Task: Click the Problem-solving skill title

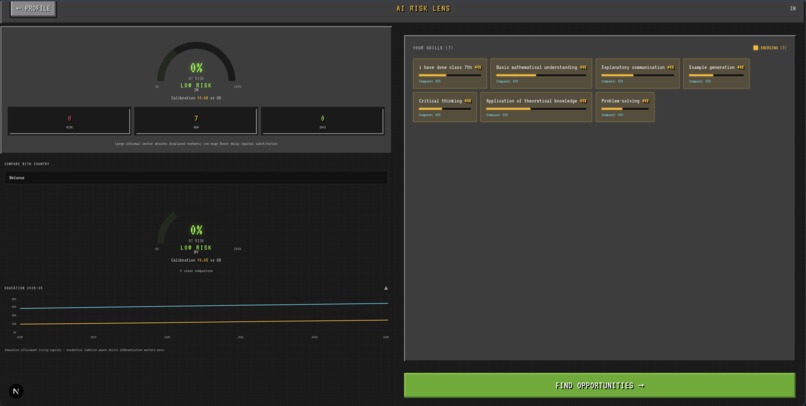Action: [x=620, y=101]
